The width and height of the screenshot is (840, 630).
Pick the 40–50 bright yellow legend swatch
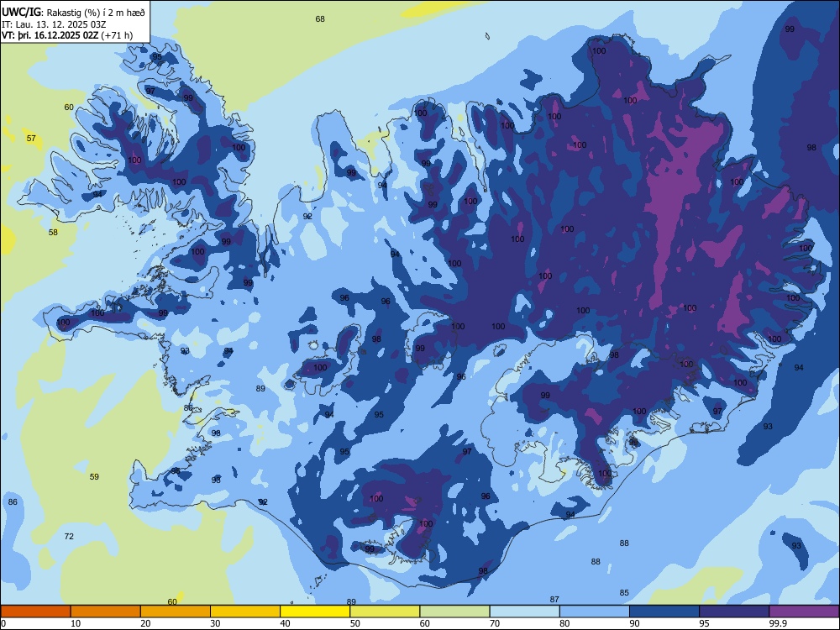[315, 612]
